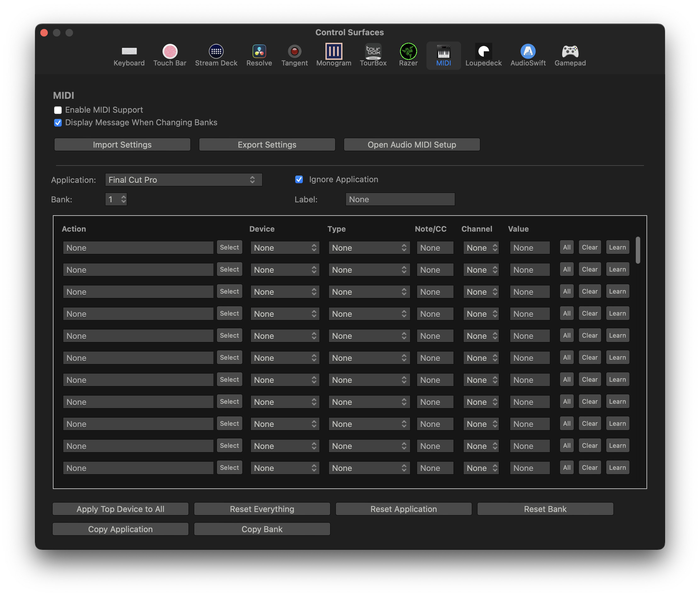Click the Export Settings button

267,144
